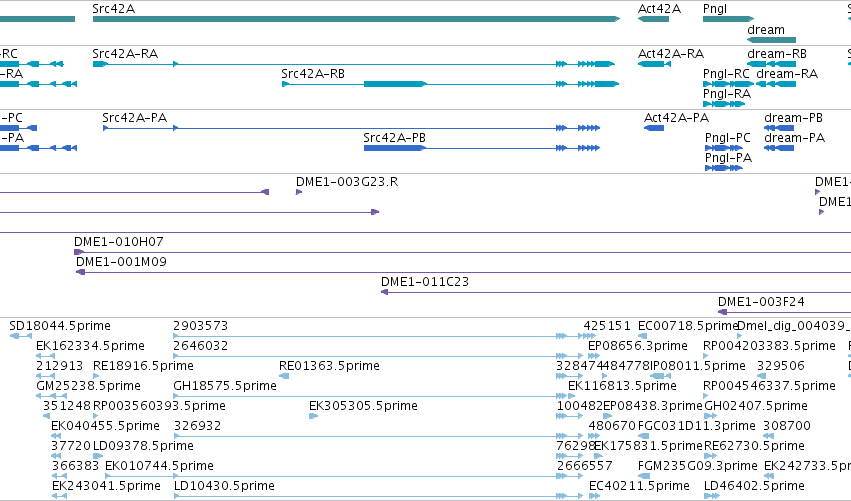
Task: Open the EK010744.5prime EST label
Action: click(159, 466)
